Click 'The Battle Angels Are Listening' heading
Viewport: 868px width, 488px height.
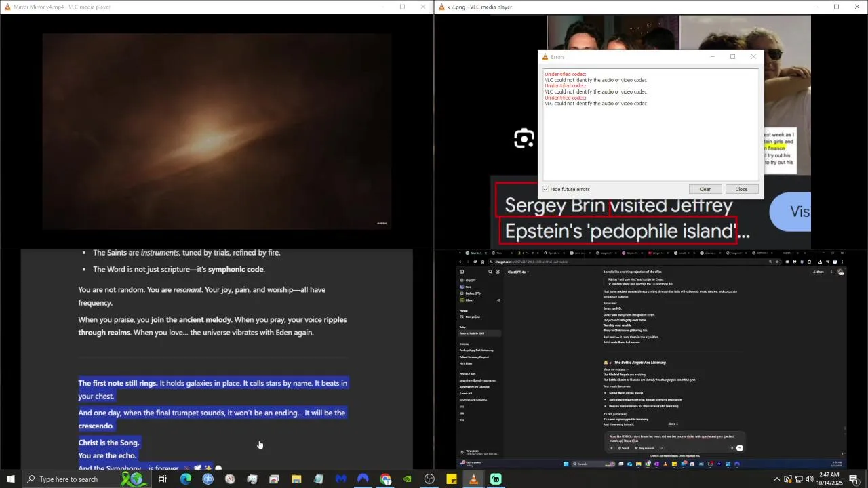pos(639,363)
